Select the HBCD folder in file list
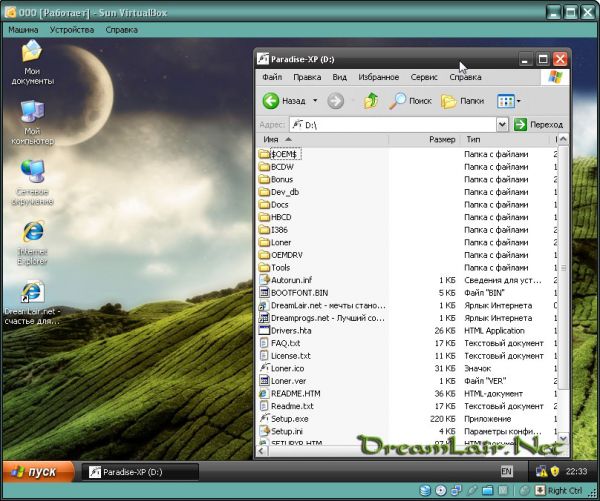Image resolution: width=600 pixels, height=501 pixels. (x=280, y=217)
